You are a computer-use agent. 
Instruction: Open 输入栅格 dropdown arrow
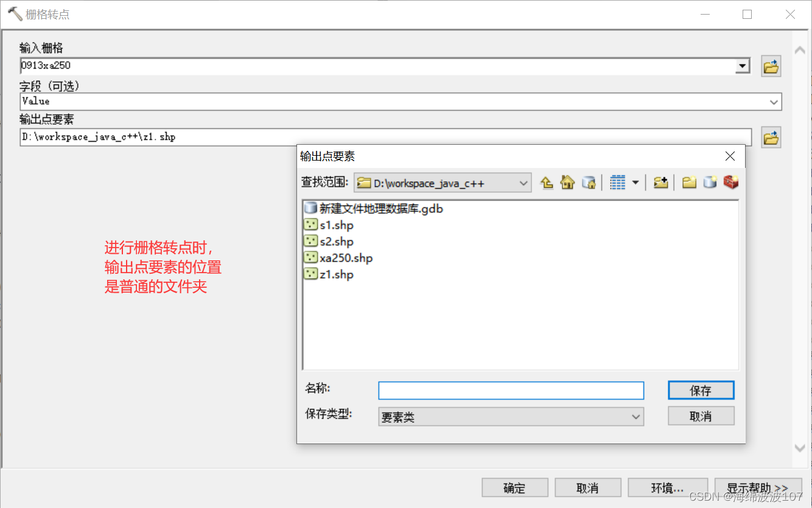(x=743, y=66)
